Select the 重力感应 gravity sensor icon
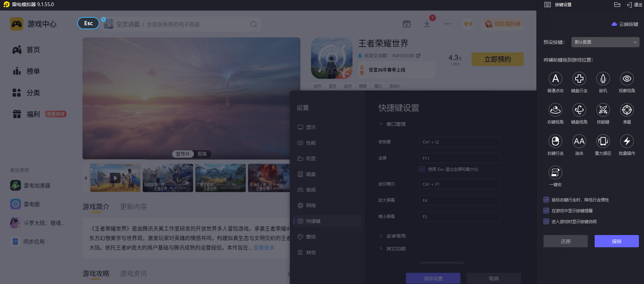The image size is (644, 284). pos(603,141)
